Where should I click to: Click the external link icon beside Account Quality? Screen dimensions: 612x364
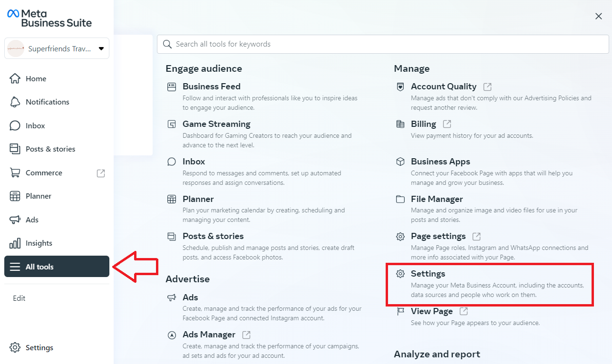tap(487, 86)
